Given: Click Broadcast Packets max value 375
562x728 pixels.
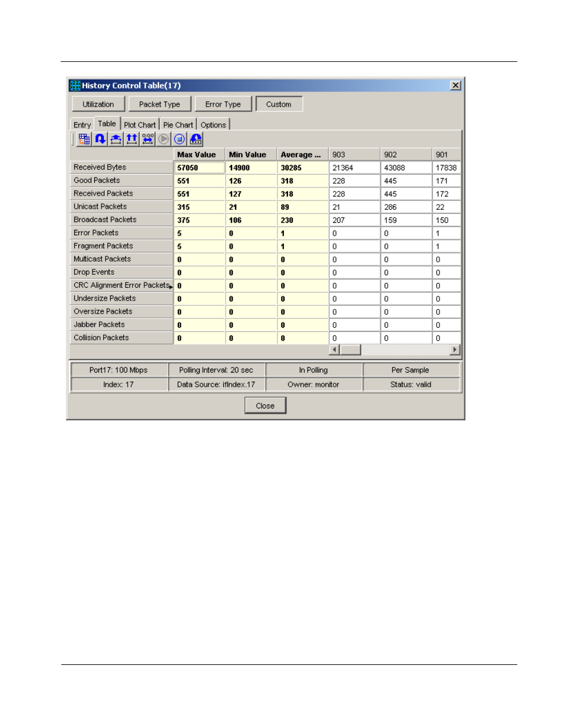Looking at the screenshot, I should 199,220.
